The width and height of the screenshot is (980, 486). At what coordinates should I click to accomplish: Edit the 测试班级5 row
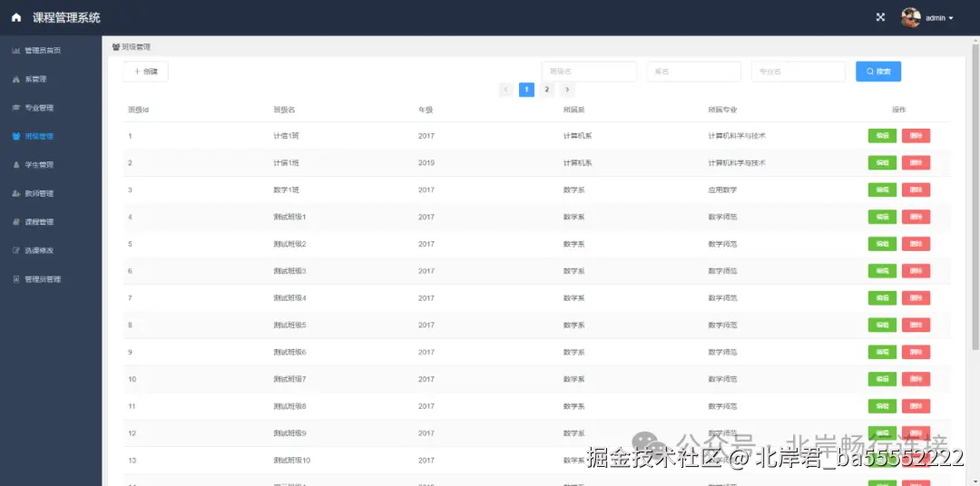[882, 325]
